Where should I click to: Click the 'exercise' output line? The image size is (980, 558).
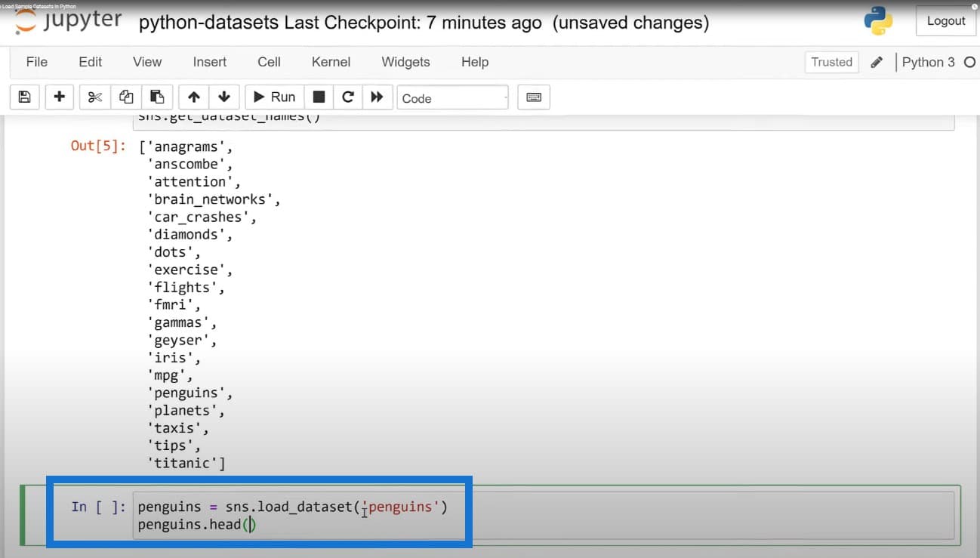coord(190,270)
